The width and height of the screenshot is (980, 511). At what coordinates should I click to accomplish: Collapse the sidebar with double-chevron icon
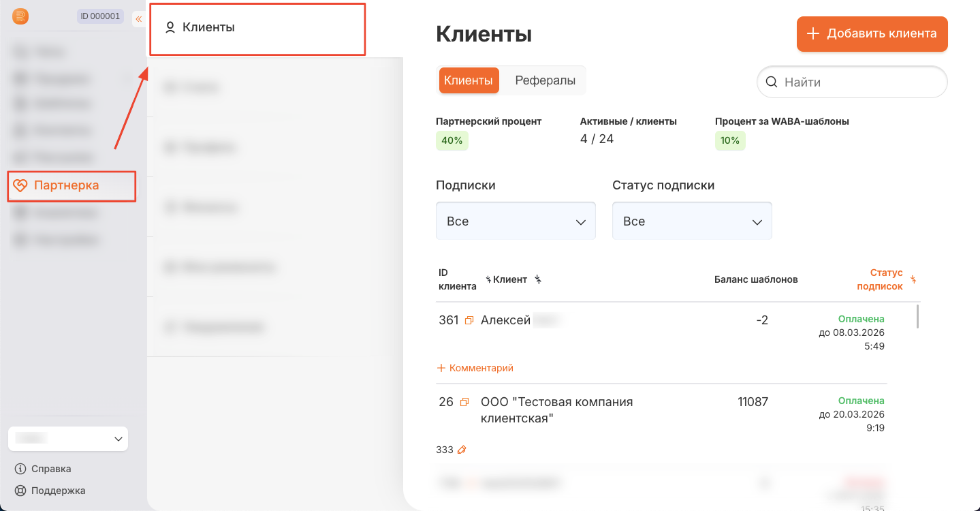138,19
